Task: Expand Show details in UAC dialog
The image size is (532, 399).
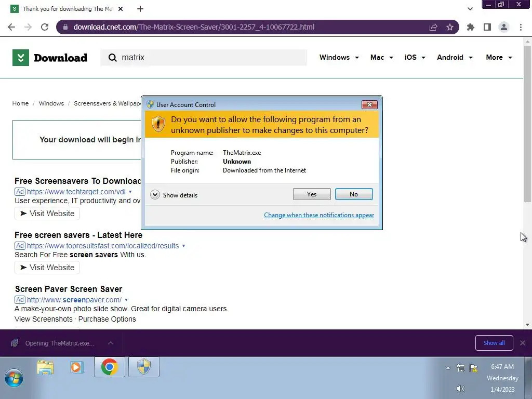Action: (174, 195)
